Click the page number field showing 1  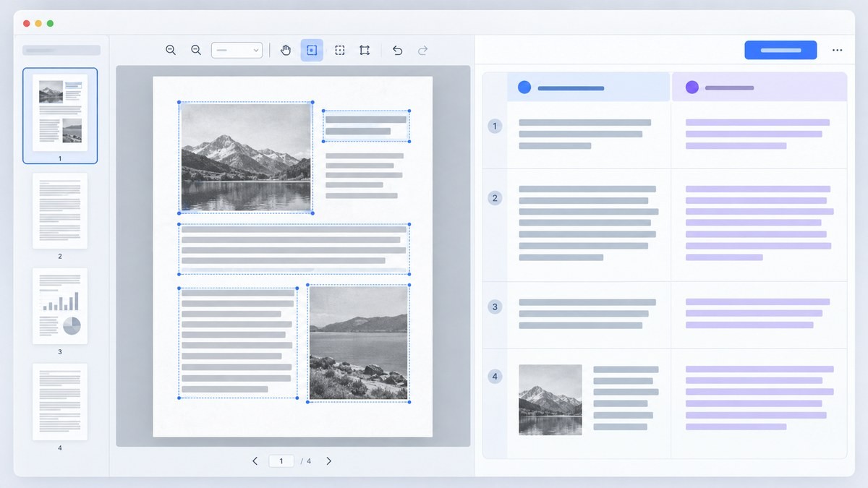(281, 461)
